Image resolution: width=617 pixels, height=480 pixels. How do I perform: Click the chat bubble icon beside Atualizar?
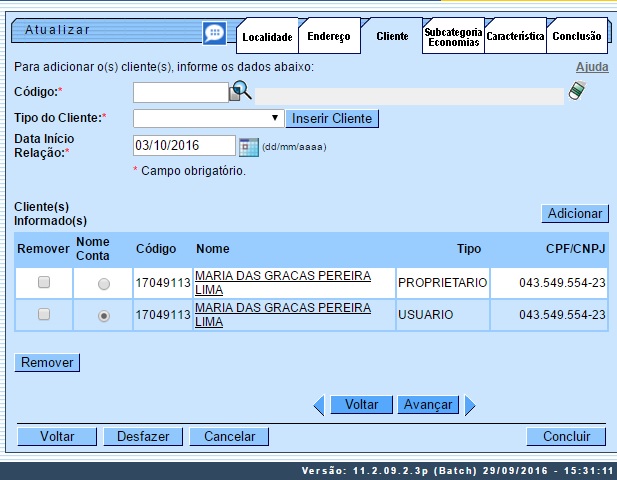(x=214, y=33)
